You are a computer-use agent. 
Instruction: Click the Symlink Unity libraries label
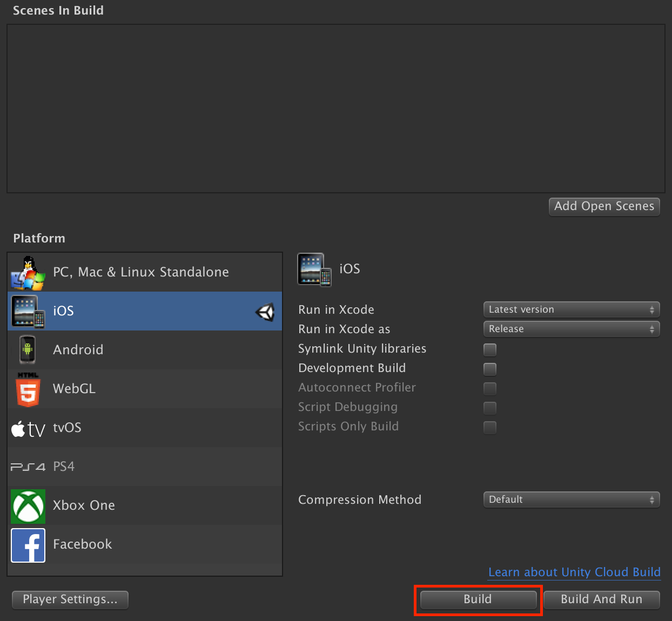[362, 349]
